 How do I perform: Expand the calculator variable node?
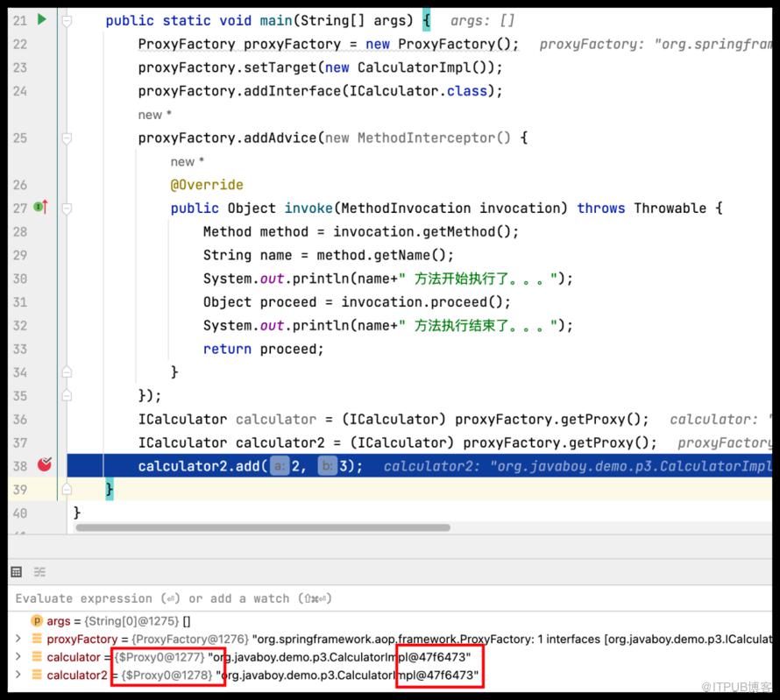pos(18,657)
